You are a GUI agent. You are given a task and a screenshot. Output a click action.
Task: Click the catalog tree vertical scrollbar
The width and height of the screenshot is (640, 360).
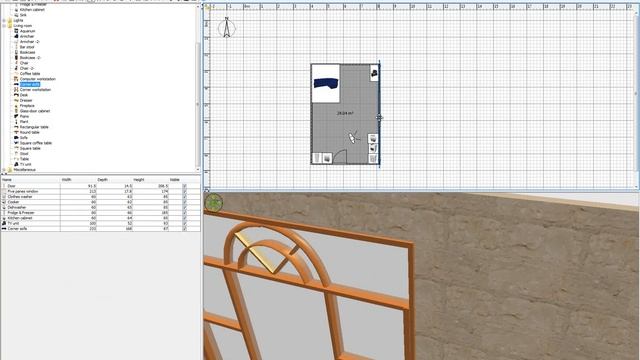(198, 104)
